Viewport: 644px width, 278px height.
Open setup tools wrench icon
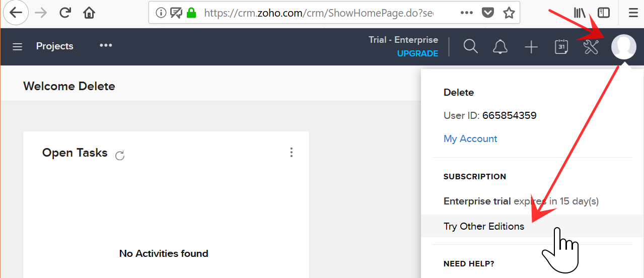coord(591,47)
